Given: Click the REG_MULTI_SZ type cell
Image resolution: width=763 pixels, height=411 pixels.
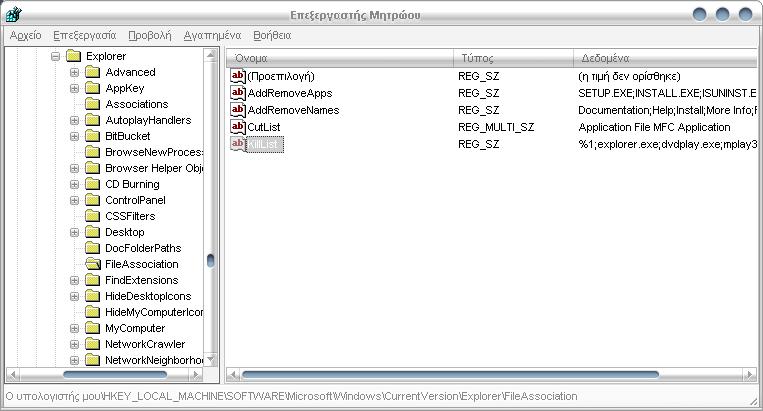Looking at the screenshot, I should [x=496, y=127].
